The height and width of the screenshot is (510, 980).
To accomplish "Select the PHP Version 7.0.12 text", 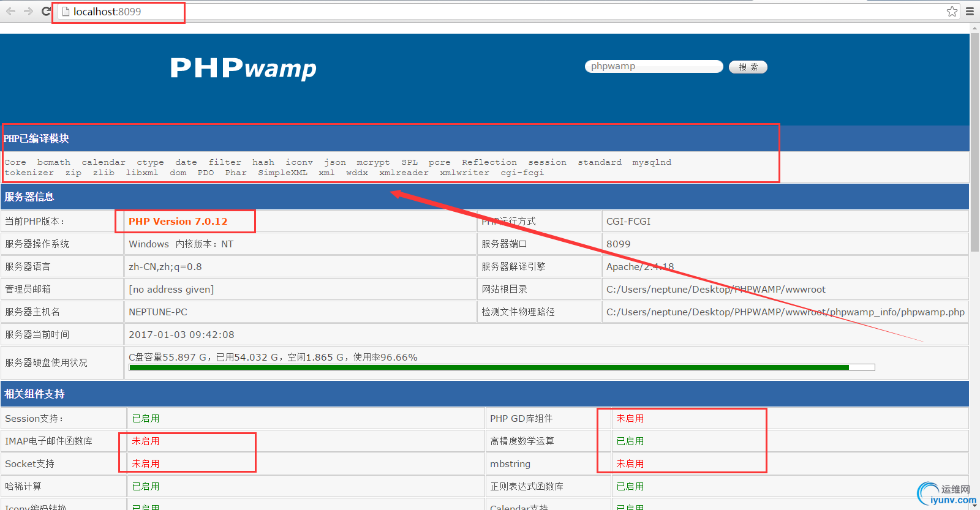I will [178, 221].
